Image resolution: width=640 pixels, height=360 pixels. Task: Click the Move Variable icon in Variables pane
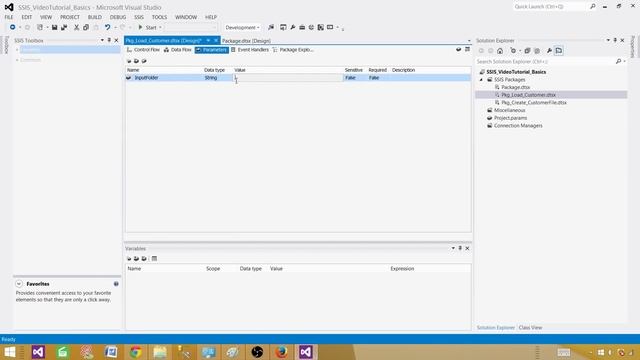(136, 258)
